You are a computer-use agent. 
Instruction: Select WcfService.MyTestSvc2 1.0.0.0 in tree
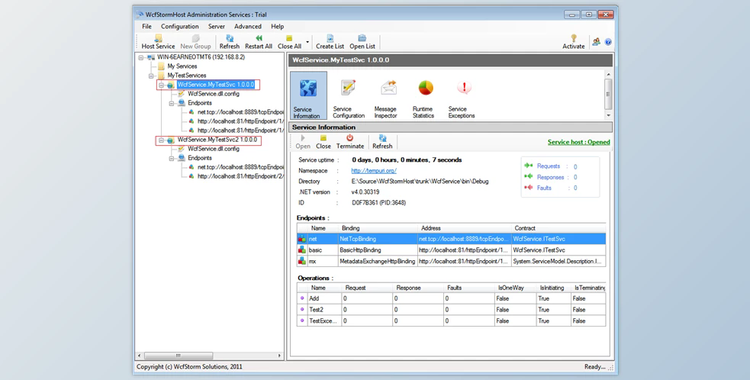217,140
